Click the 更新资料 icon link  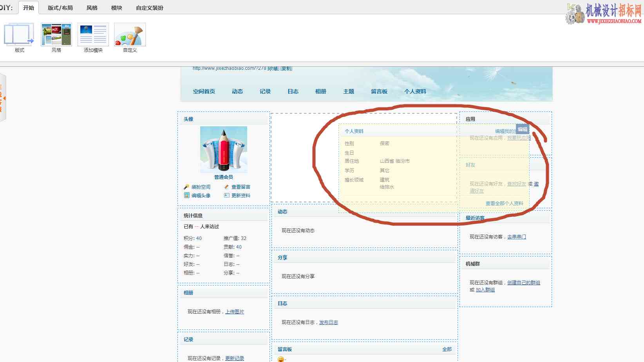point(237,195)
